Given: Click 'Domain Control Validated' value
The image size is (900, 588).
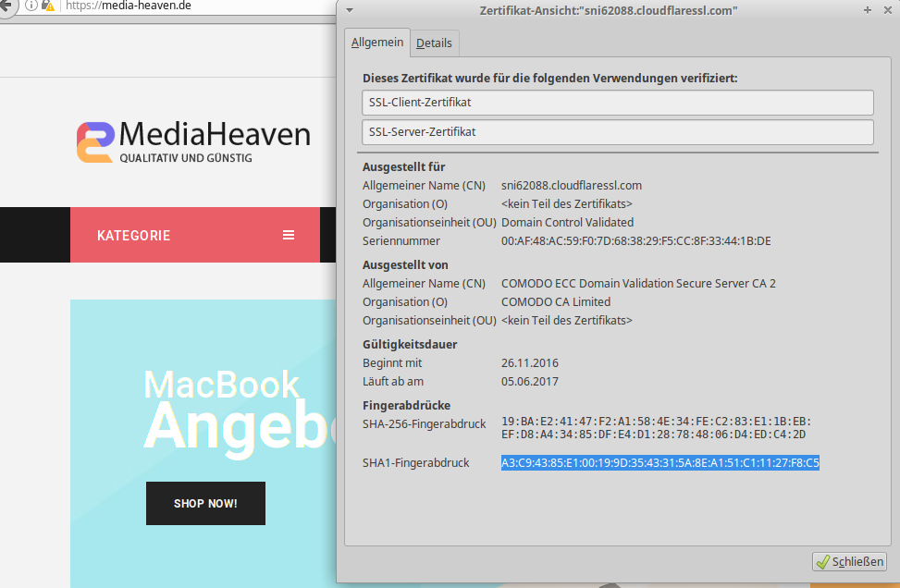Looking at the screenshot, I should pos(567,223).
